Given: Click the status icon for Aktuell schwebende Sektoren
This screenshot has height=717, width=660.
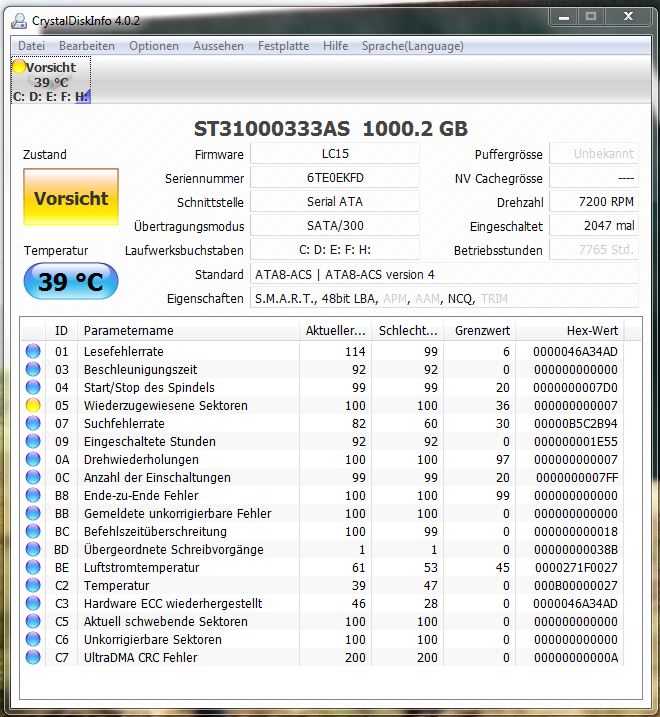Looking at the screenshot, I should coord(33,621).
